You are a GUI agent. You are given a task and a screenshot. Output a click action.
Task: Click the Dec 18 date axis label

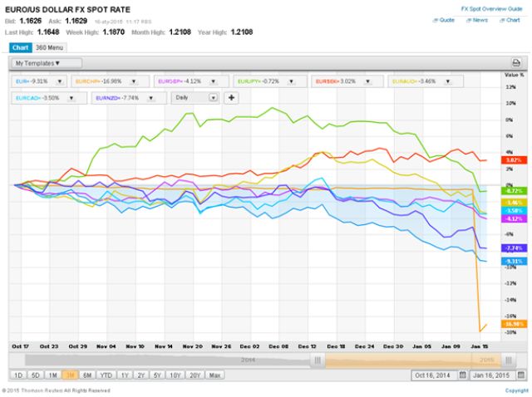pyautogui.click(x=336, y=346)
